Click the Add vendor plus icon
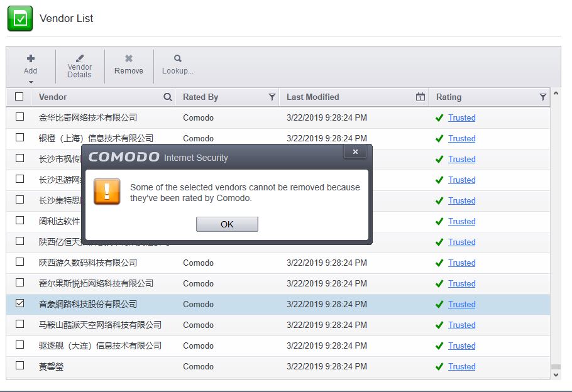572x392 pixels. 31,58
